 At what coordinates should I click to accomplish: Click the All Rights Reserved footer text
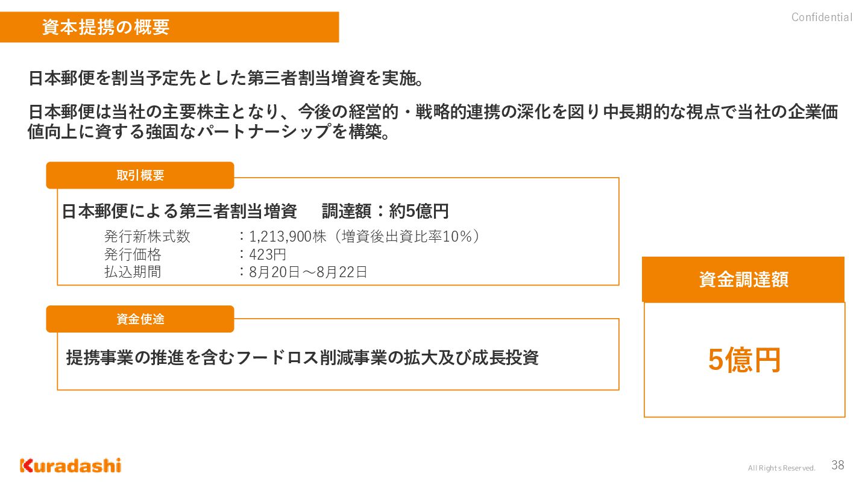point(781,468)
